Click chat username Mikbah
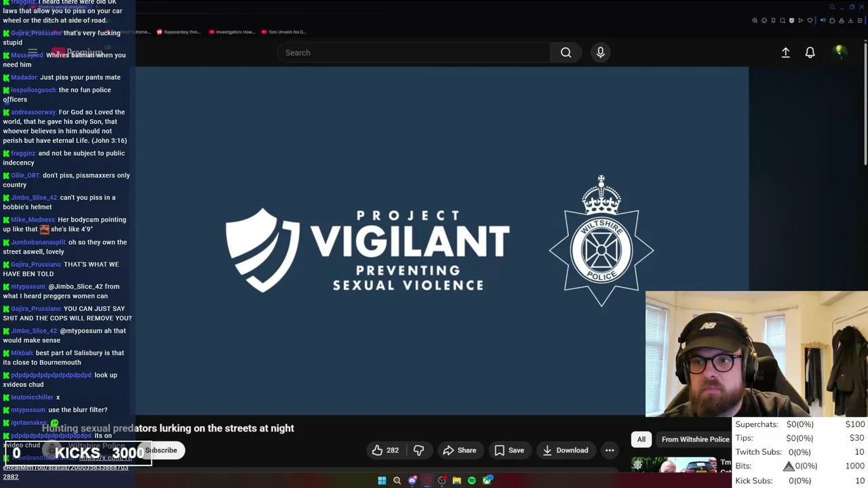Image resolution: width=868 pixels, height=488 pixels. [22, 353]
